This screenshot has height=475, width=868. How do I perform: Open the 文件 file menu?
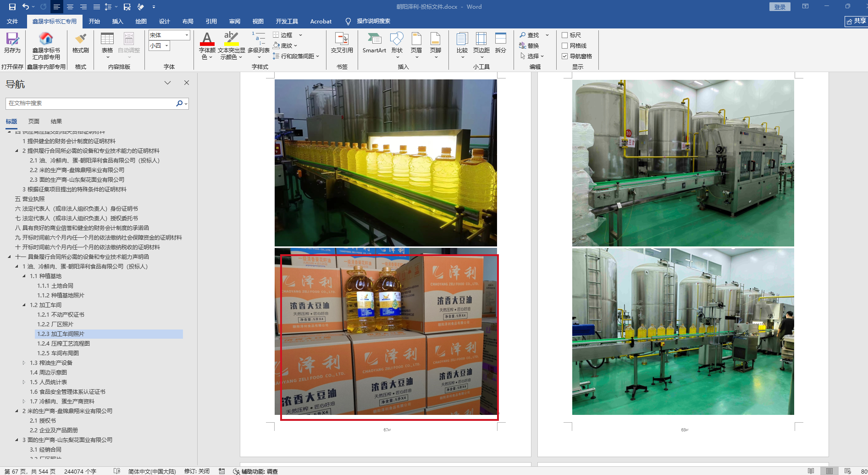[x=12, y=22]
